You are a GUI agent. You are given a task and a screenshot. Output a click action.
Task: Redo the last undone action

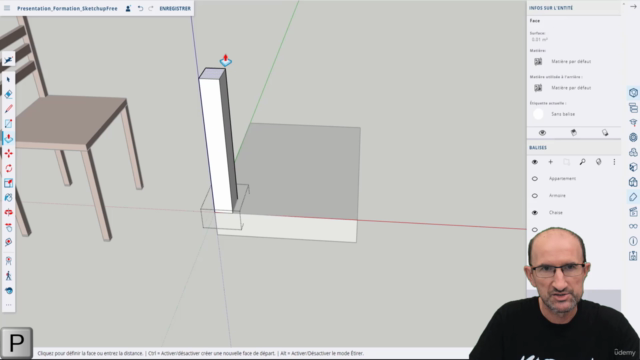coord(151,8)
